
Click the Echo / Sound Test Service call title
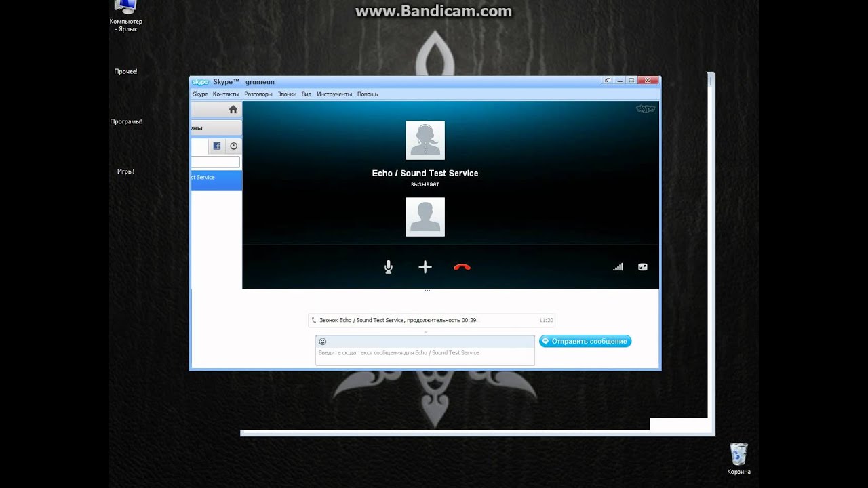pyautogui.click(x=425, y=174)
